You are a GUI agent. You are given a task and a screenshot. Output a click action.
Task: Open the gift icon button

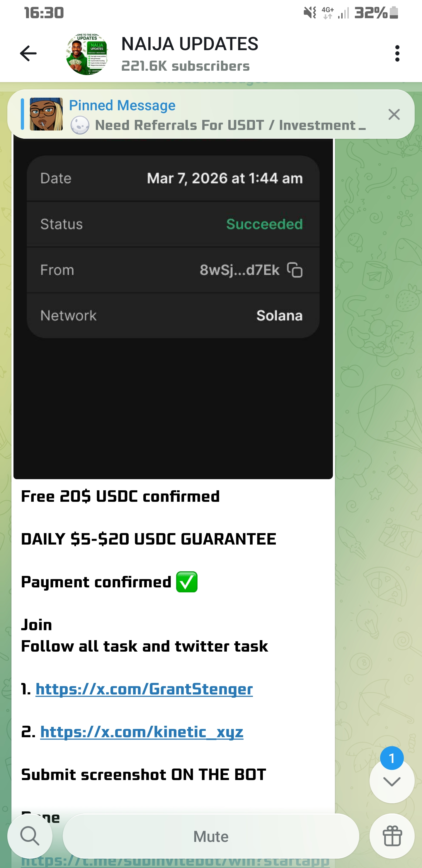tap(392, 836)
